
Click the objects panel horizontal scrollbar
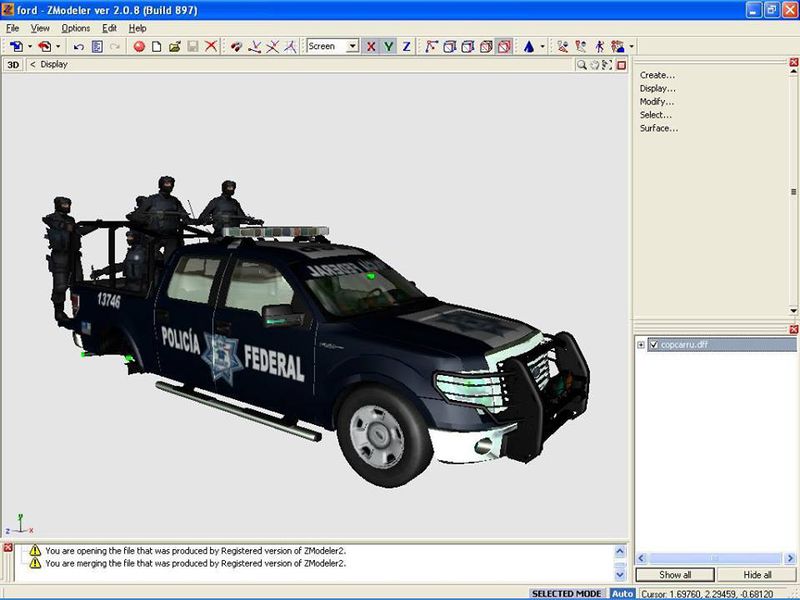tap(716, 558)
